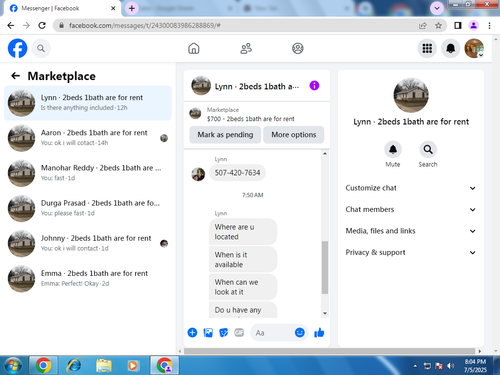Attach a photo using the image icon
500x375 pixels.
click(x=208, y=332)
